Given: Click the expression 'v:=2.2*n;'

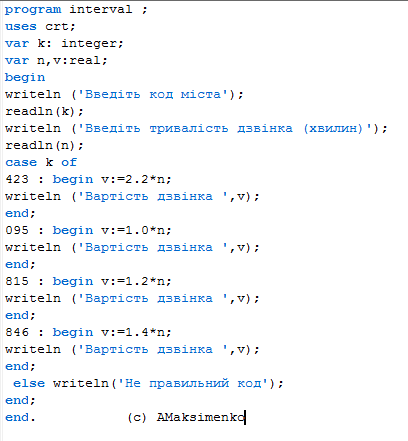Looking at the screenshot, I should 136,179.
